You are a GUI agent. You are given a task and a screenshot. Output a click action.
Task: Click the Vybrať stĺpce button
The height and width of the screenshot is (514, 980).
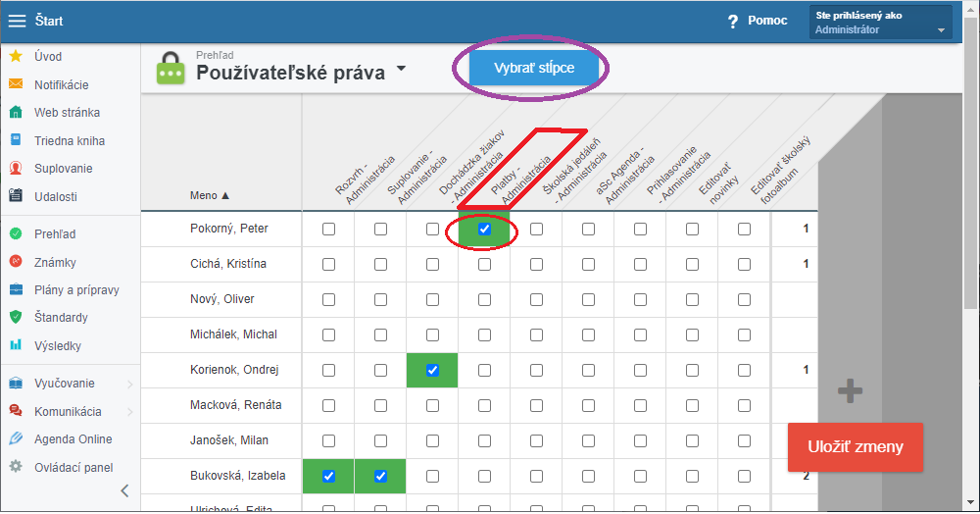(534, 68)
